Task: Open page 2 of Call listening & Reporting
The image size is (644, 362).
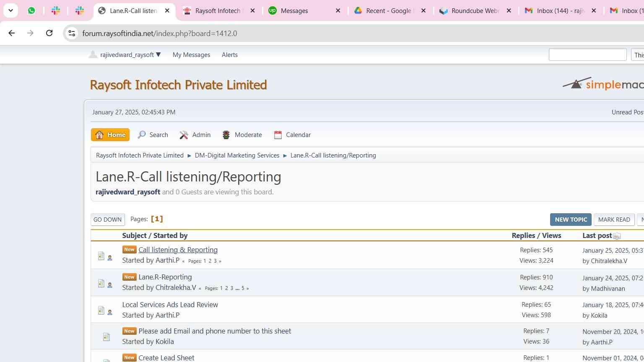Action: coord(210,261)
